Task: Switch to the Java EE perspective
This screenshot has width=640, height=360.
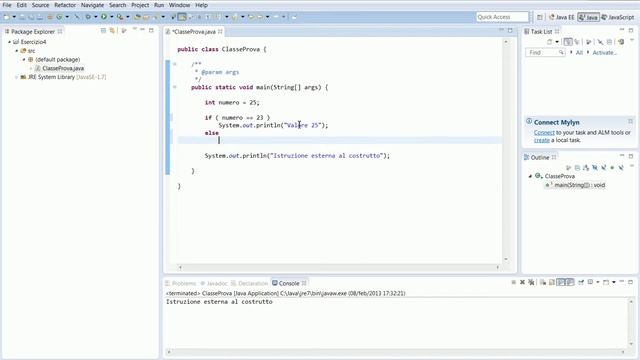Action: 562,17
